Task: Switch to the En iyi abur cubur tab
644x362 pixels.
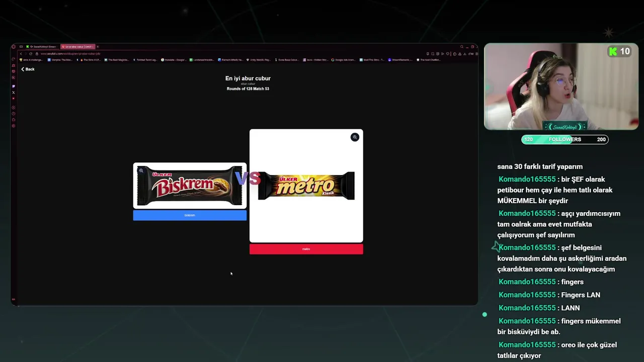Action: click(x=77, y=46)
